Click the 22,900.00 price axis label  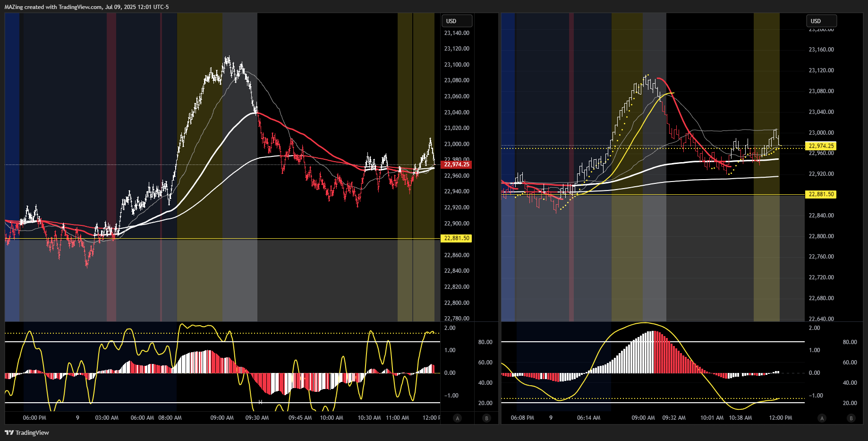457,224
